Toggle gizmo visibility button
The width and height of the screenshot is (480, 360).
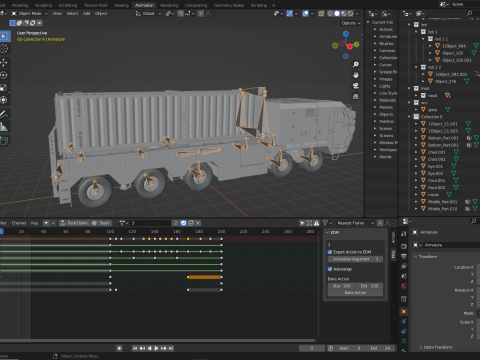click(289, 14)
